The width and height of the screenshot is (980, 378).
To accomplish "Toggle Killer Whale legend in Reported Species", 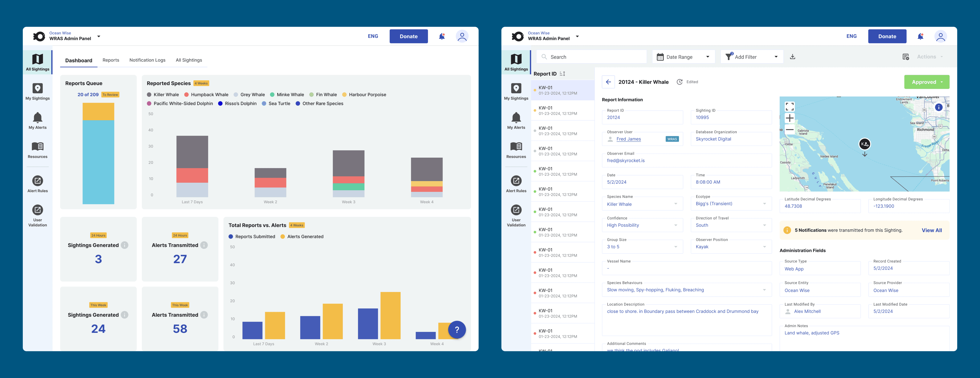I will (163, 95).
